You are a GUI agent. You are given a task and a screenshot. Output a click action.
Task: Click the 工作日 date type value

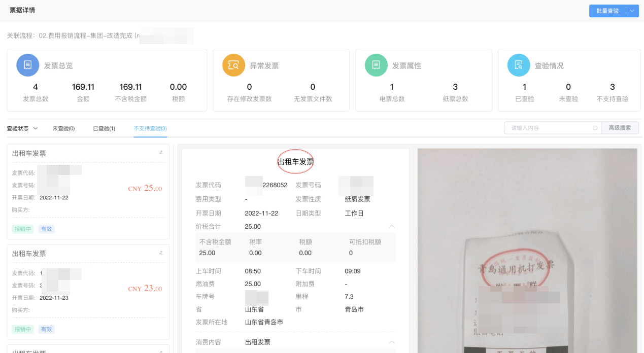354,214
